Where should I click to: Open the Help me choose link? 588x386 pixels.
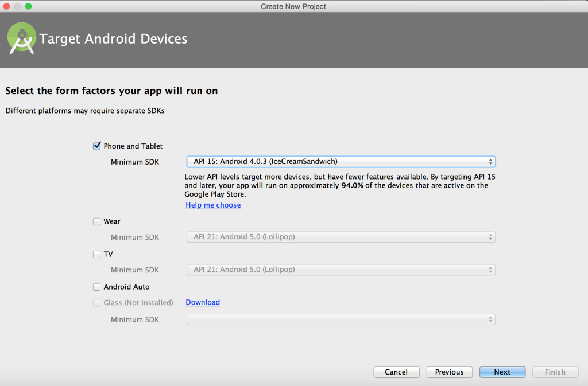213,205
